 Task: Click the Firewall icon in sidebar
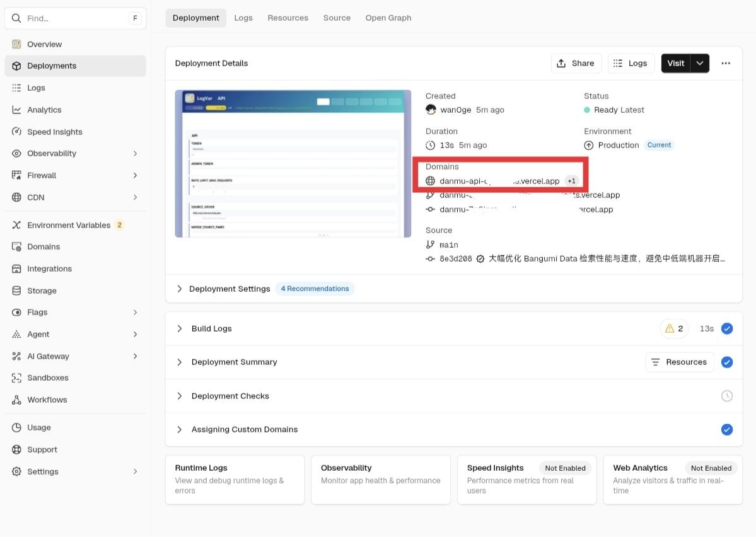(16, 175)
